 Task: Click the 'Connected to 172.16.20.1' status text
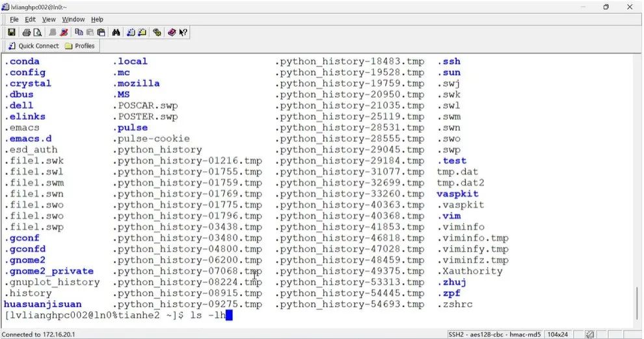38,334
